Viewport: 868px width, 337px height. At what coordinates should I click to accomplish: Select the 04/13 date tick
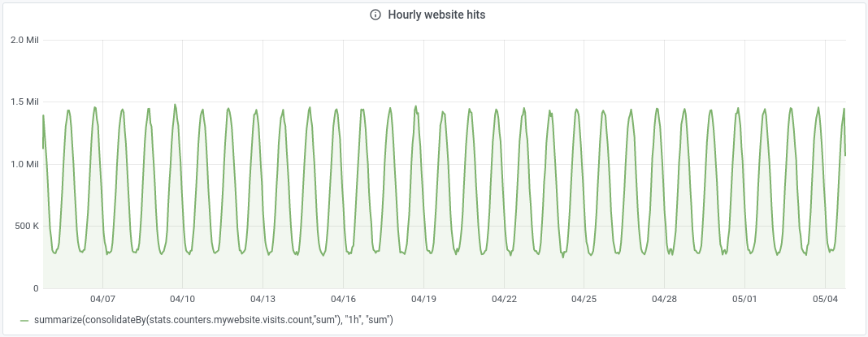click(x=263, y=300)
